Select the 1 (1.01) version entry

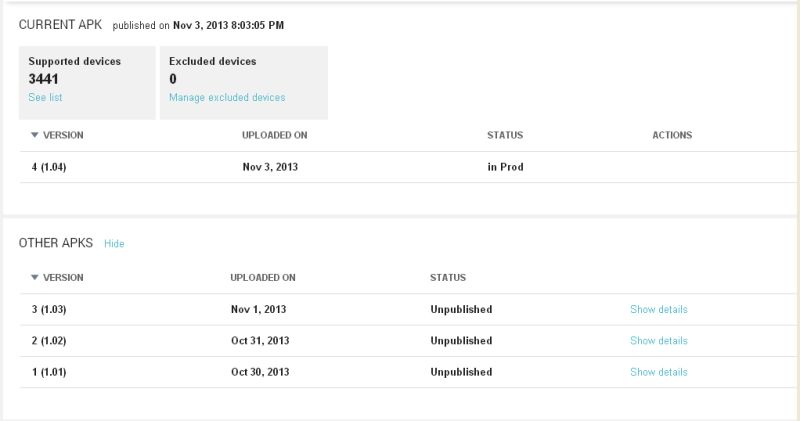point(49,372)
